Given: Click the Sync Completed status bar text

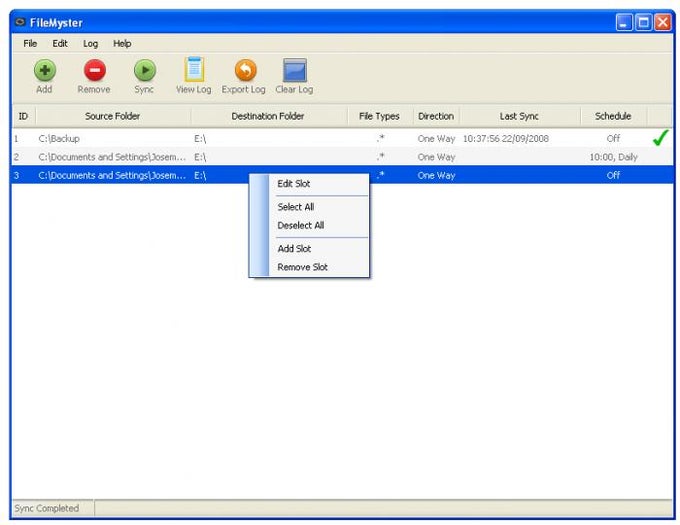Looking at the screenshot, I should (x=47, y=508).
